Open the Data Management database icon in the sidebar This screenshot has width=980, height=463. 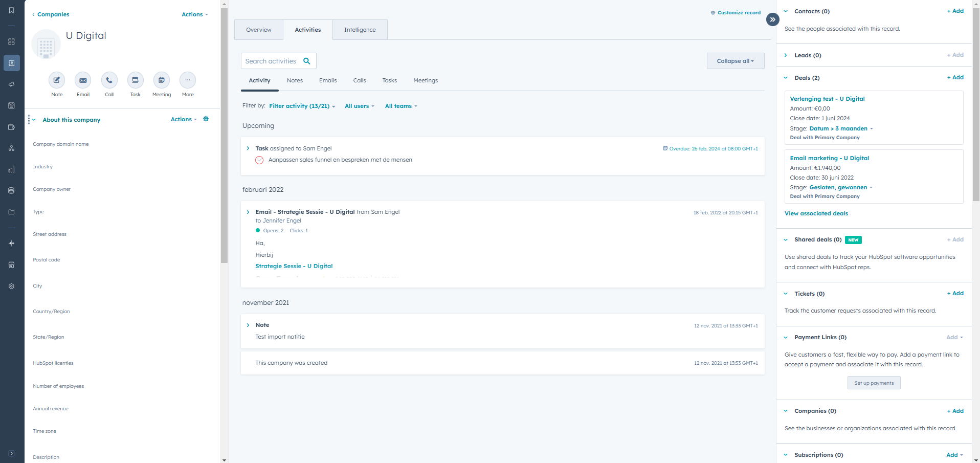(x=11, y=190)
